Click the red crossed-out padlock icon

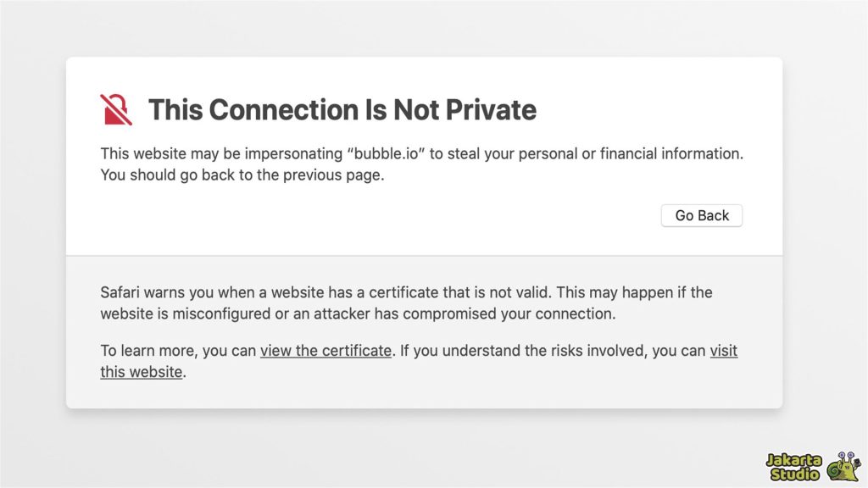(x=114, y=108)
